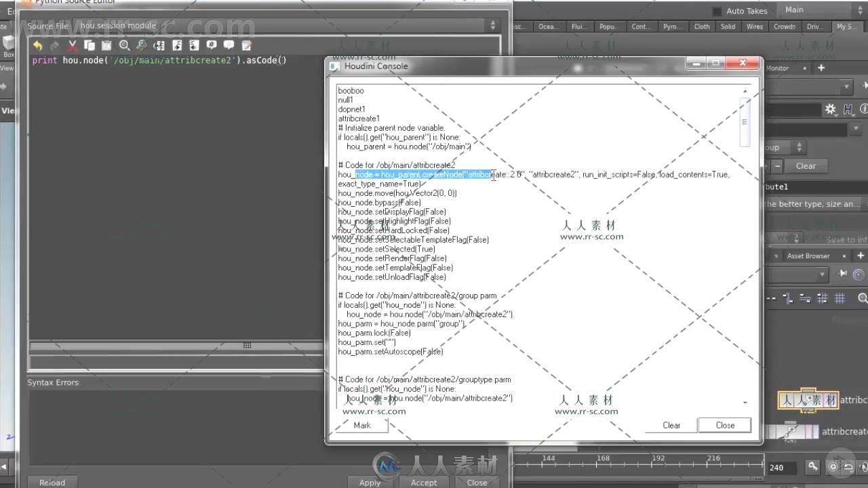Click the magnifier search icon in network toolbar

coord(863,298)
